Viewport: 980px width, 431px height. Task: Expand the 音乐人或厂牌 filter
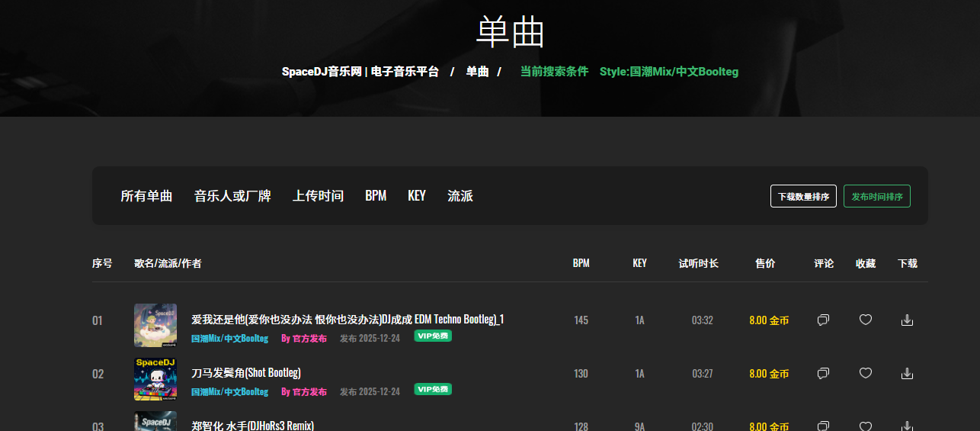point(232,196)
